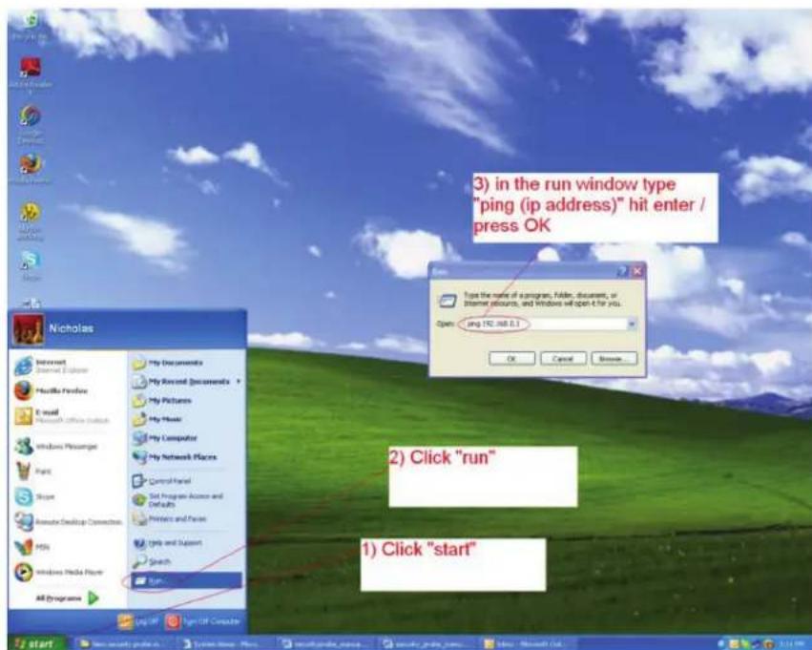Launch Mozilla Firefox desktop shortcut
Screen dimensions: 812x650
(x=30, y=169)
